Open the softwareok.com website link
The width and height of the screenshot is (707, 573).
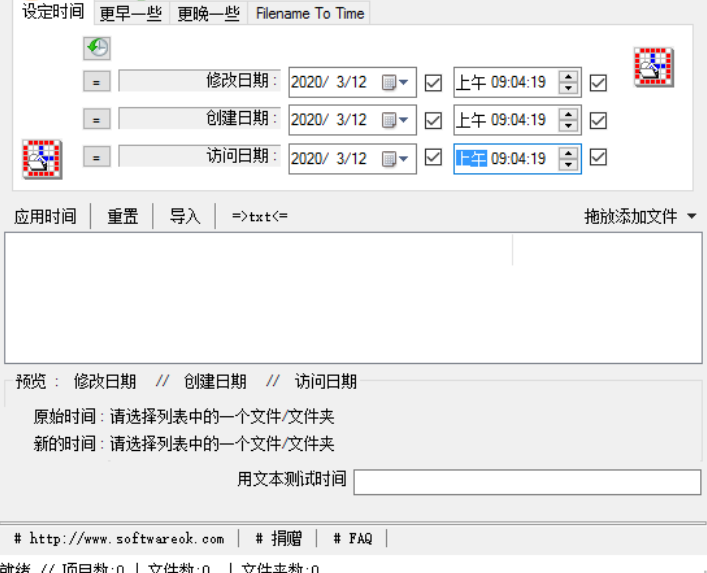click(119, 538)
